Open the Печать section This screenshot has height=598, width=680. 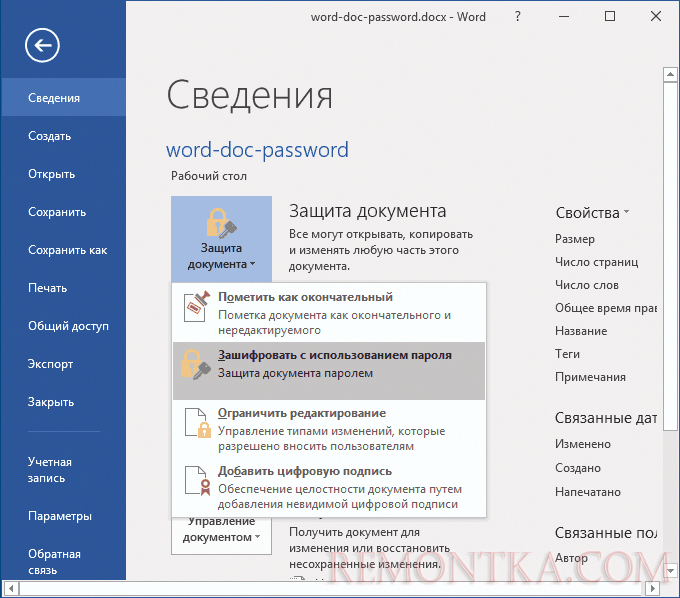tap(63, 288)
